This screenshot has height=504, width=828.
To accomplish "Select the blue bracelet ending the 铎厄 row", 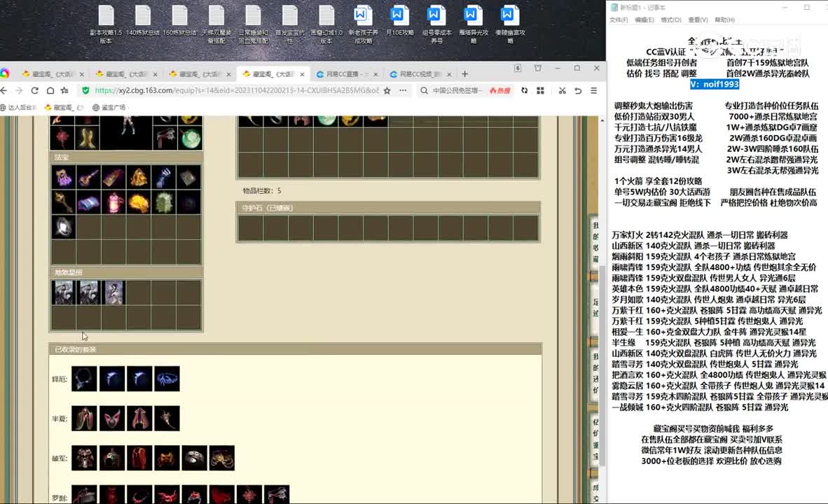I will [167, 379].
